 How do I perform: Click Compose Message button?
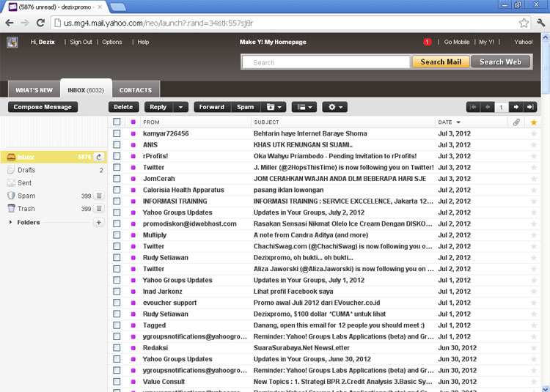[x=43, y=107]
